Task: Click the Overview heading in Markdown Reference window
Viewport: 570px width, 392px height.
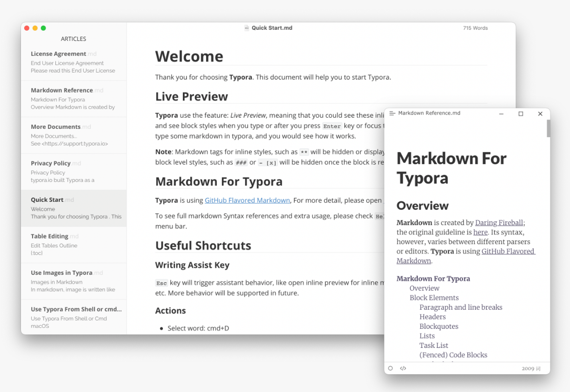Action: point(422,206)
